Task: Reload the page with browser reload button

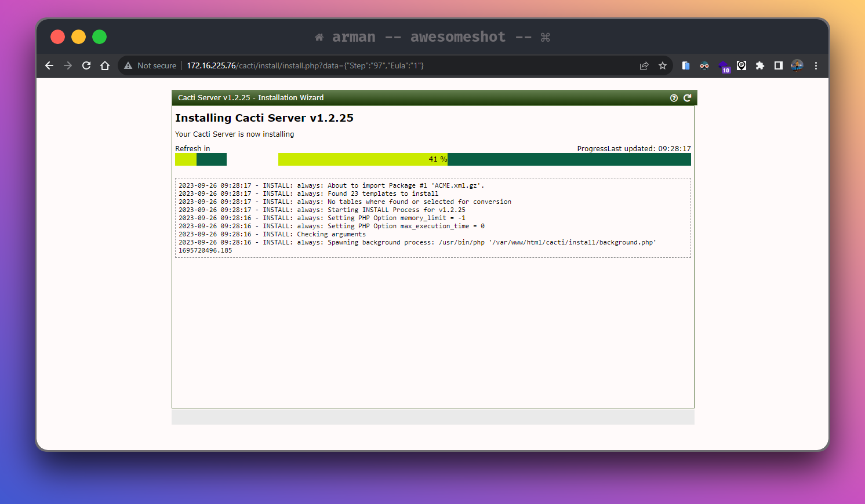Action: pos(86,65)
